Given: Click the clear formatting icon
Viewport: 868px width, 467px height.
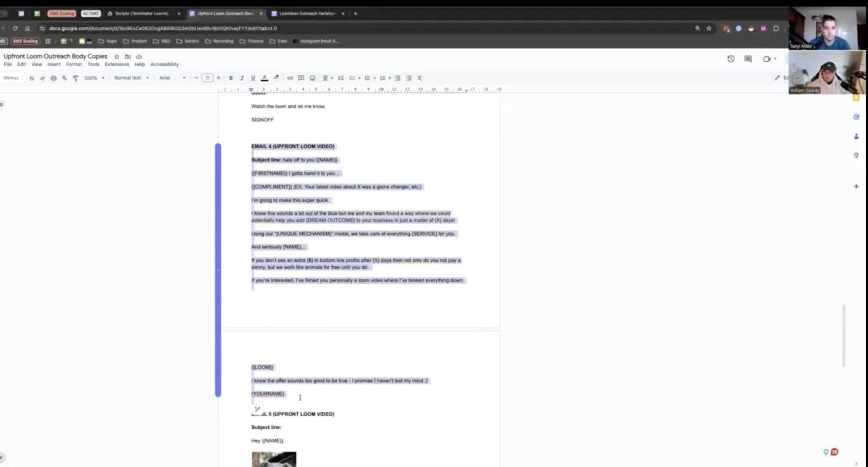Looking at the screenshot, I should point(420,78).
